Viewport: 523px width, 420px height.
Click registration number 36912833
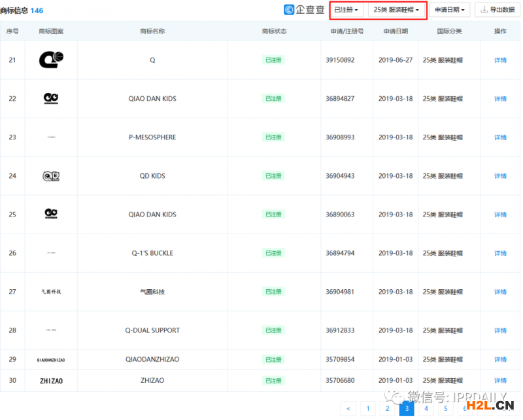pos(340,330)
